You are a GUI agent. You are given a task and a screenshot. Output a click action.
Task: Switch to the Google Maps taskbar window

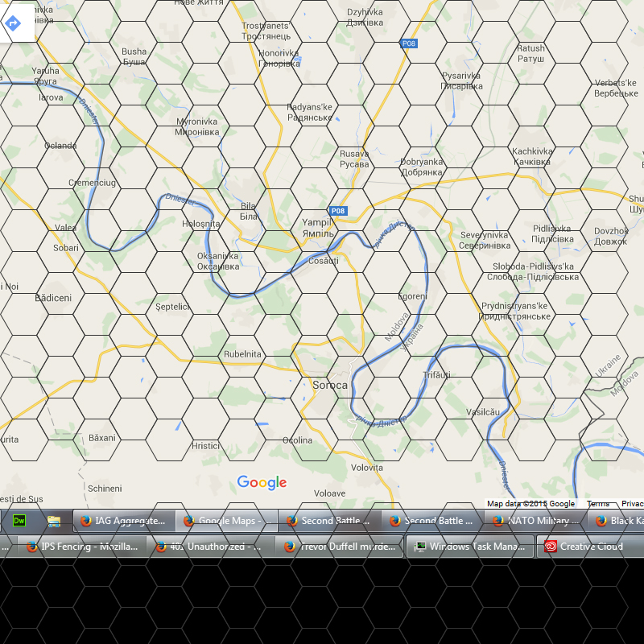pyautogui.click(x=227, y=521)
